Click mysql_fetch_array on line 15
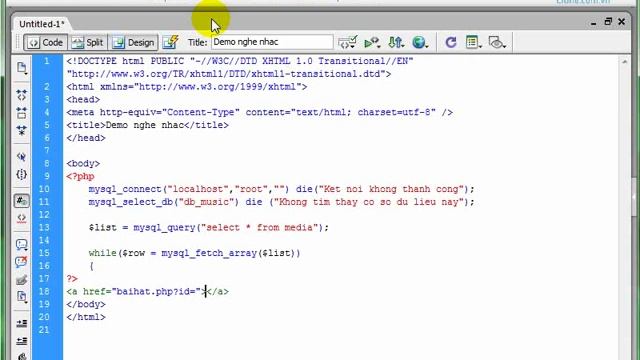The width and height of the screenshot is (640, 360). pyautogui.click(x=209, y=253)
